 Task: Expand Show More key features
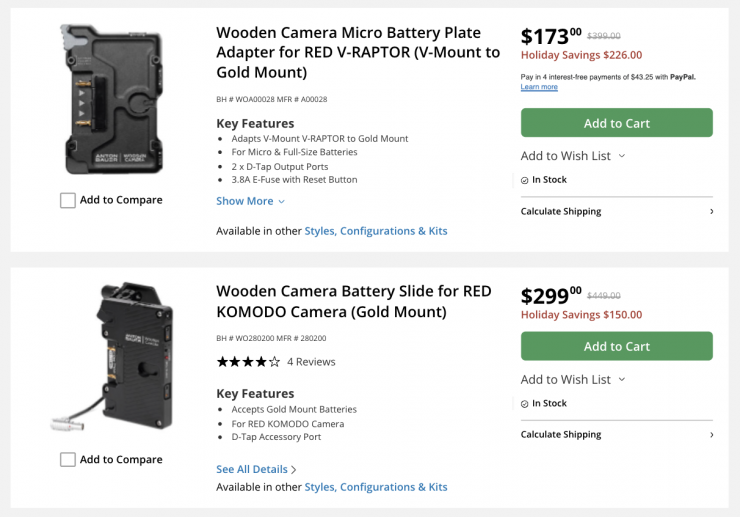point(250,201)
